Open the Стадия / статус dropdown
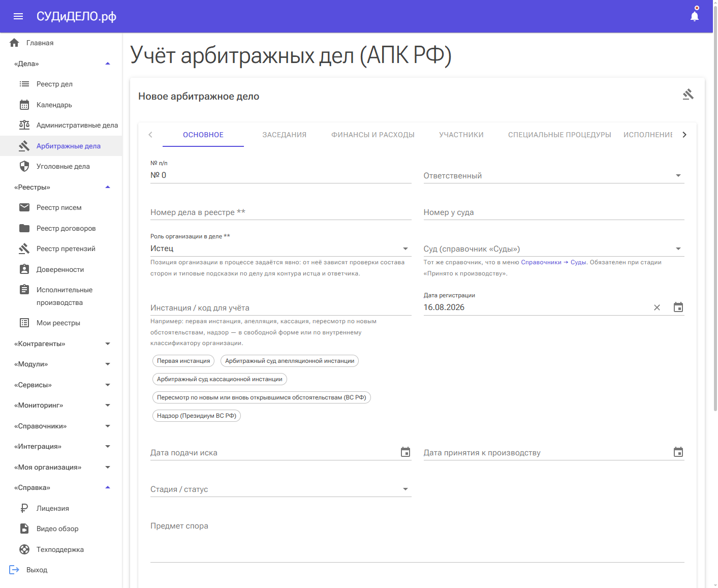 (x=280, y=489)
